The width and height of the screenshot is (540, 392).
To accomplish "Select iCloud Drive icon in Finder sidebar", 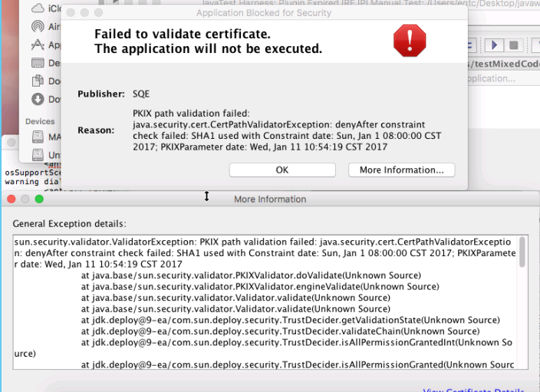I will click(x=38, y=8).
